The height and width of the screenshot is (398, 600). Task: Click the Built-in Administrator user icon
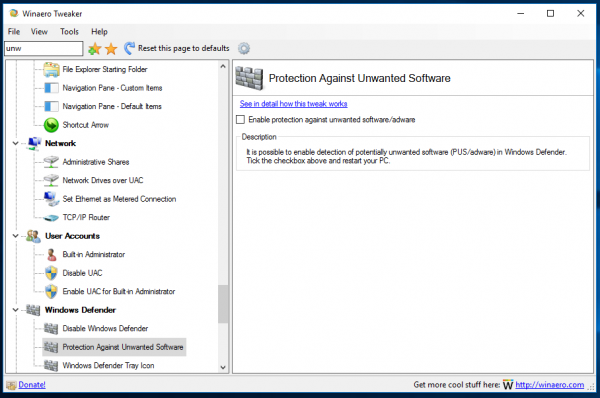[51, 254]
